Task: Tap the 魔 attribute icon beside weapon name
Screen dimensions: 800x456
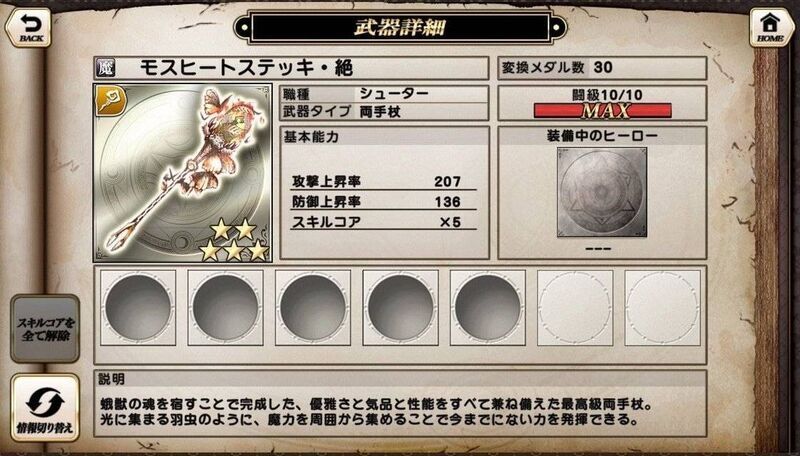Action: (x=106, y=68)
